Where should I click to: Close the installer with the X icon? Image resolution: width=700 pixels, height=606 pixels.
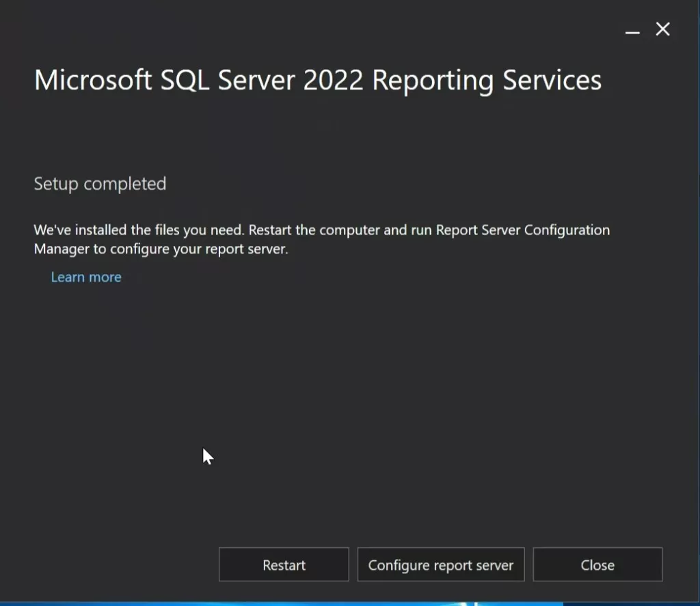pyautogui.click(x=663, y=29)
